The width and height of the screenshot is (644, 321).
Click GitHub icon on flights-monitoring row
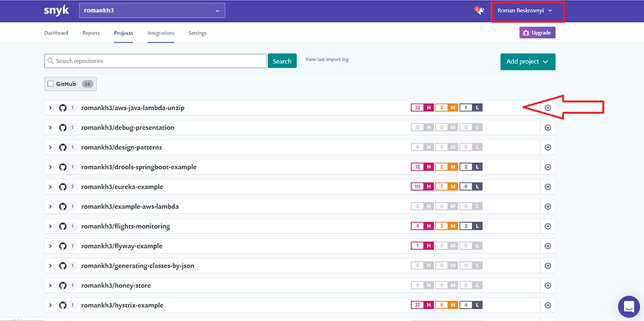(62, 226)
